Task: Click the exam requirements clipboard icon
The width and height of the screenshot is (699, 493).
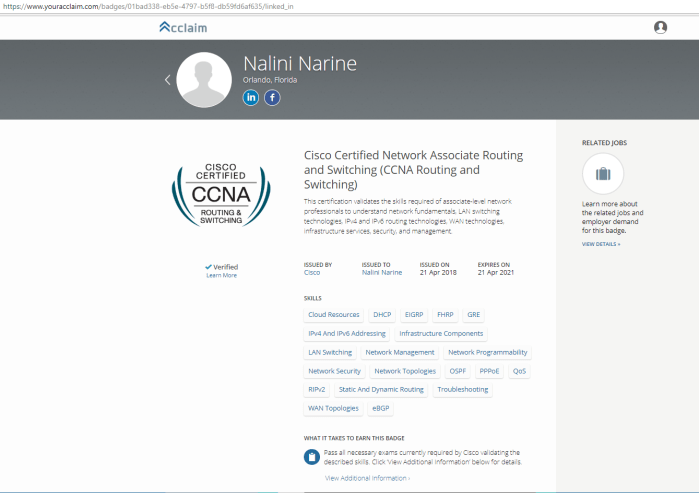Action: point(312,457)
